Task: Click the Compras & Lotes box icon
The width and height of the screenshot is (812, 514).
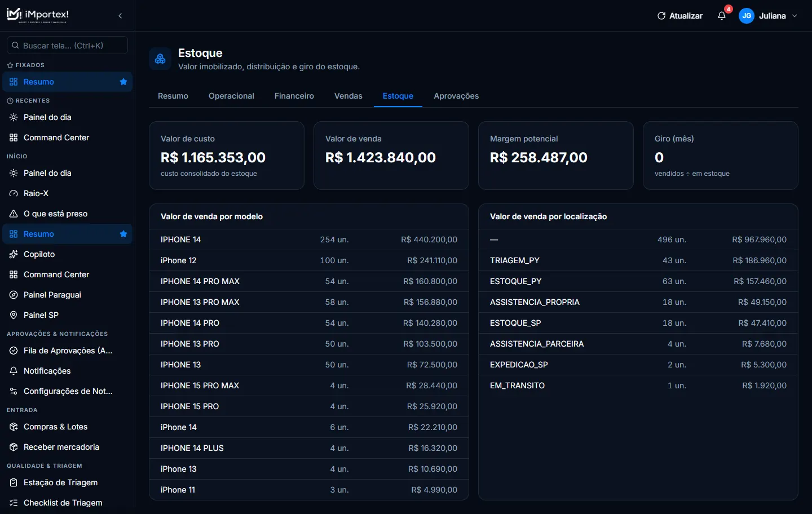Action: (14, 427)
